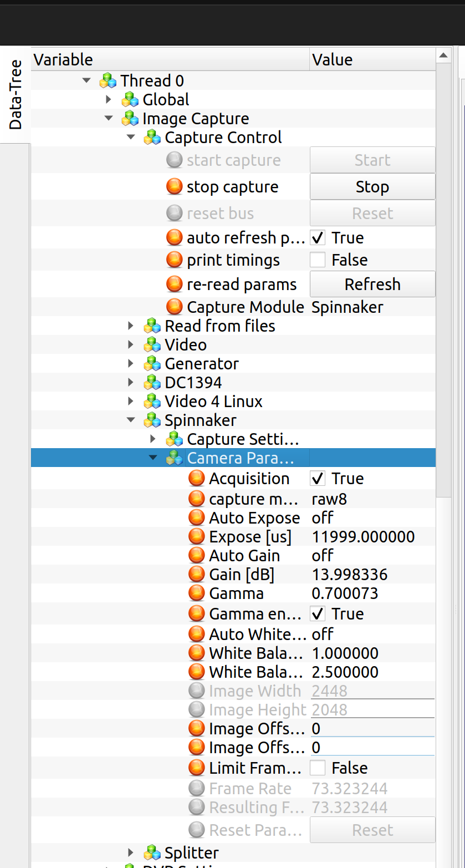Click the Gain value 13.998336
Viewport: 465px width, 868px height.
pos(350,575)
